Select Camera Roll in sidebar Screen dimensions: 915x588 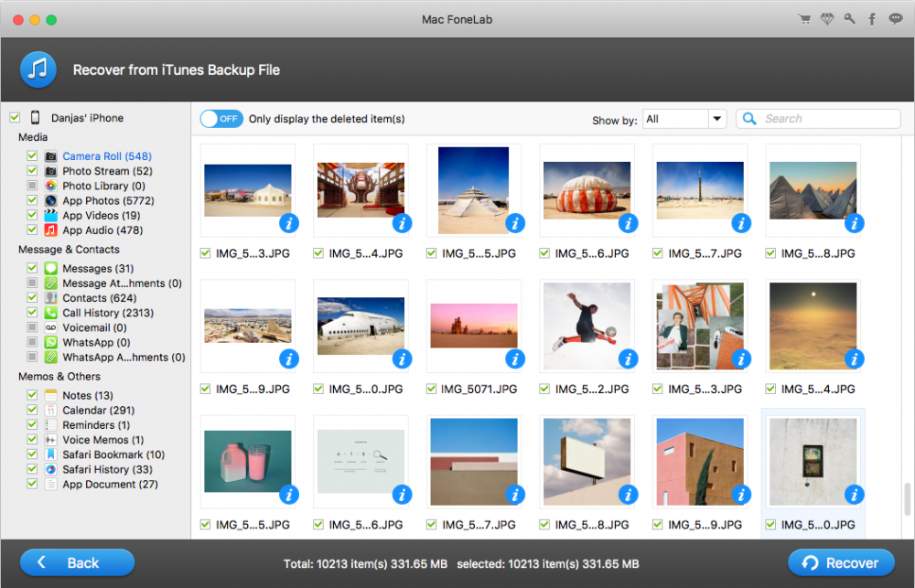point(106,156)
